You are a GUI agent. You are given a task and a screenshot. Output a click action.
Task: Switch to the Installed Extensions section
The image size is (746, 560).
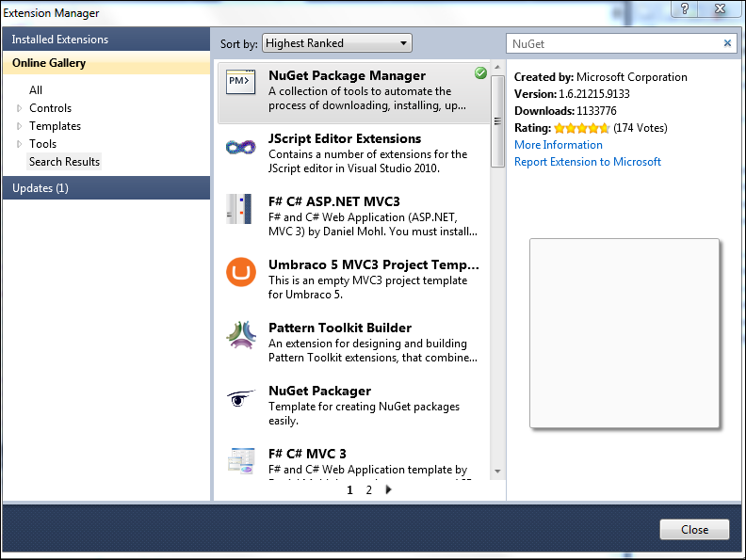pyautogui.click(x=60, y=40)
